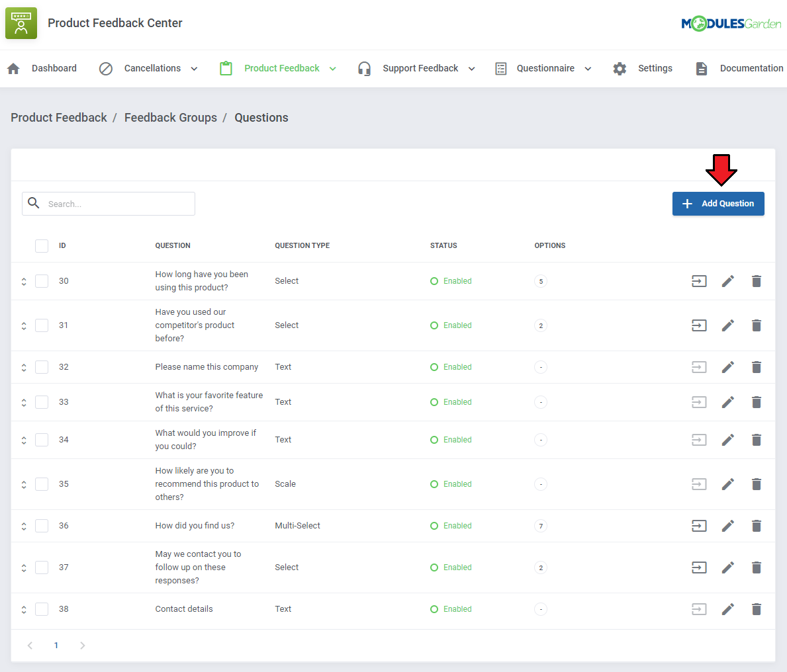The height and width of the screenshot is (672, 787).
Task: Check the box for question 30
Action: point(42,281)
